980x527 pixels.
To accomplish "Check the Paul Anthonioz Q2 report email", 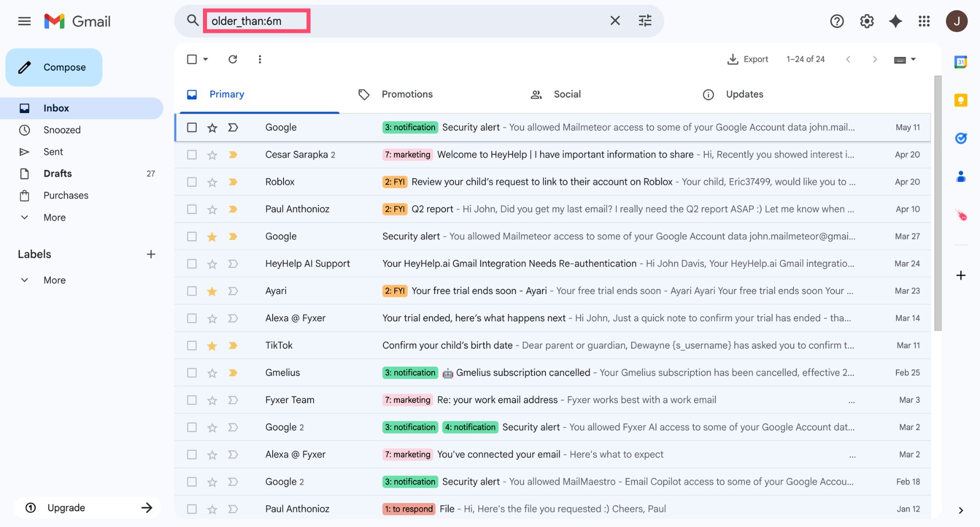I will point(192,209).
